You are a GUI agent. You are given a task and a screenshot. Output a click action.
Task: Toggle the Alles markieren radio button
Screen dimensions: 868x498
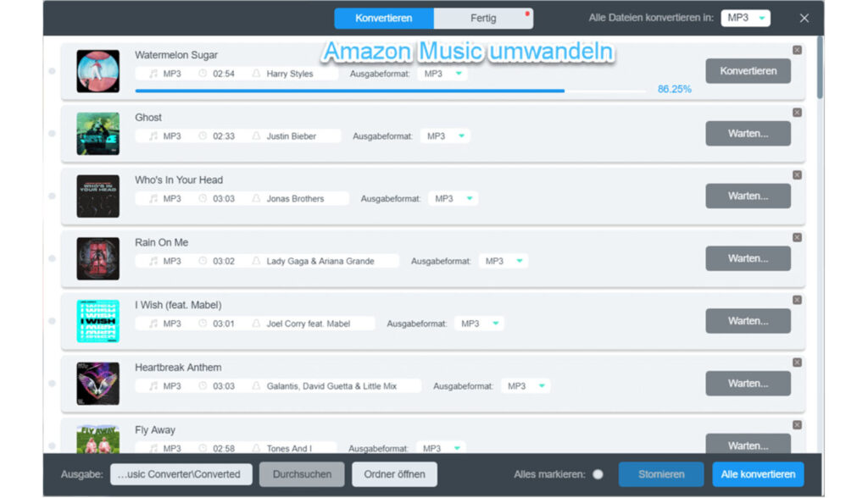[598, 475]
